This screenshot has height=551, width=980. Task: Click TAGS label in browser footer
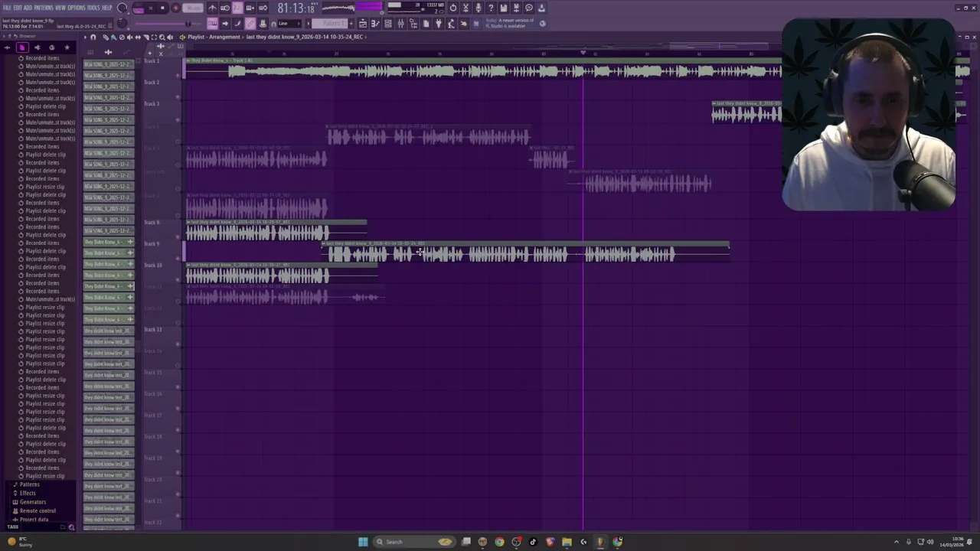coord(12,527)
